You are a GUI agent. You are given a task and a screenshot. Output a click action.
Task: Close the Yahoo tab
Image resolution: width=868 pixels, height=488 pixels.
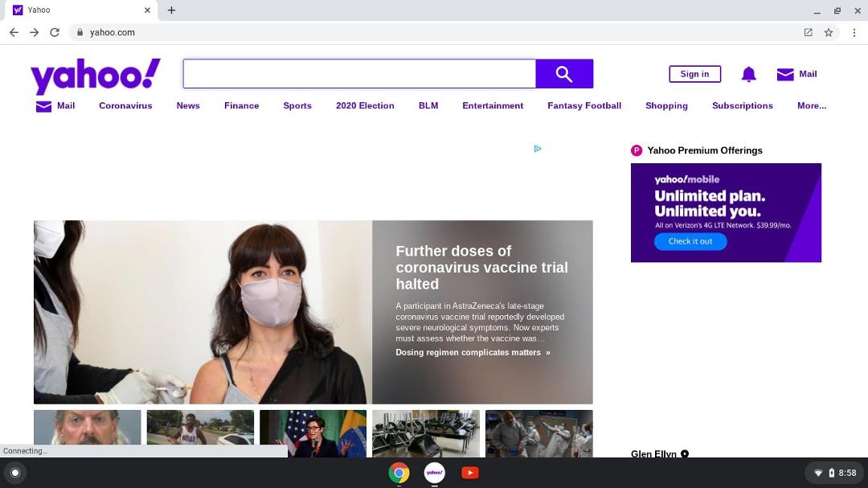click(147, 10)
